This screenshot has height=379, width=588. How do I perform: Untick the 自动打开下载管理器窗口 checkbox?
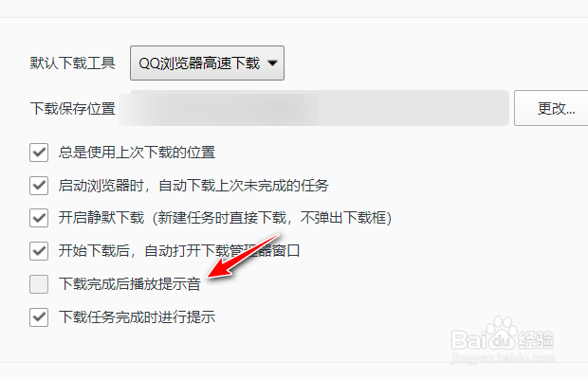(x=39, y=251)
